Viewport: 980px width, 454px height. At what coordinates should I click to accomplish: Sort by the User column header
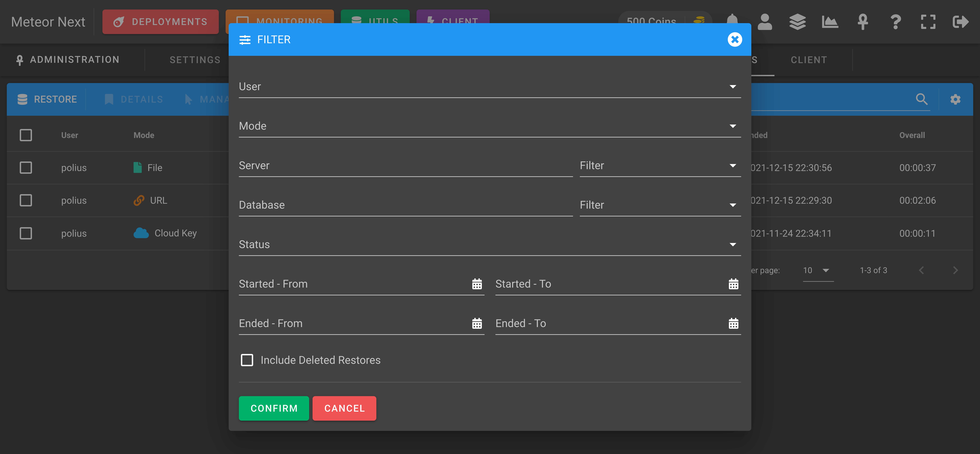pos(70,135)
